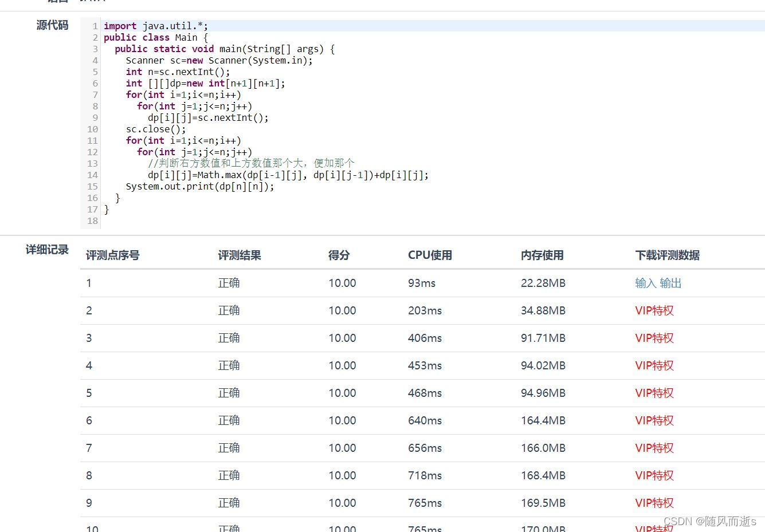Select the 内存使用 column header
765x532 pixels.
542,255
